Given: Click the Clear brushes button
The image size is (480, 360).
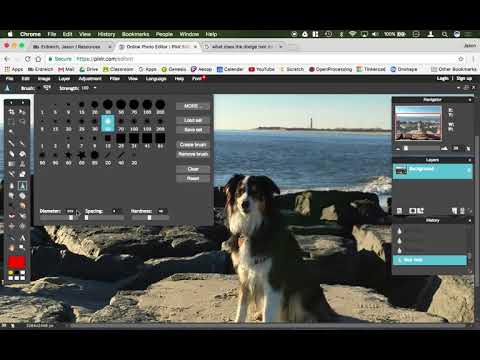Looking at the screenshot, I should point(193,169).
